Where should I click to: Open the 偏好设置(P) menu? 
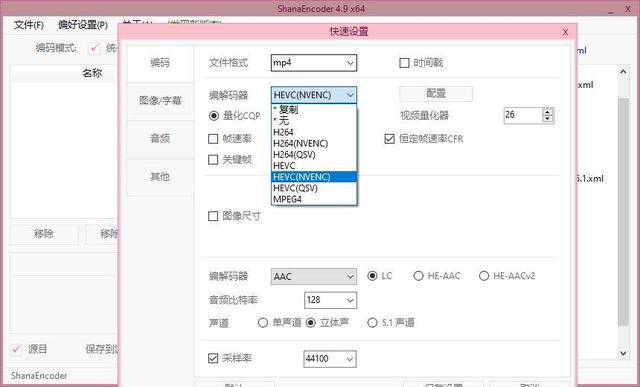83,25
